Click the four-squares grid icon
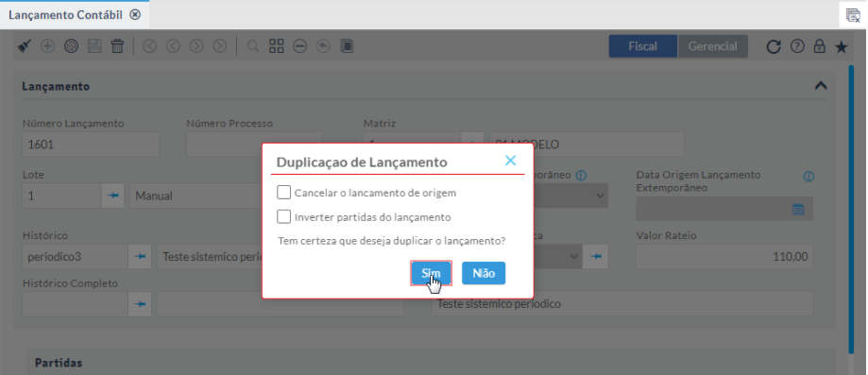The height and width of the screenshot is (375, 868). [276, 46]
